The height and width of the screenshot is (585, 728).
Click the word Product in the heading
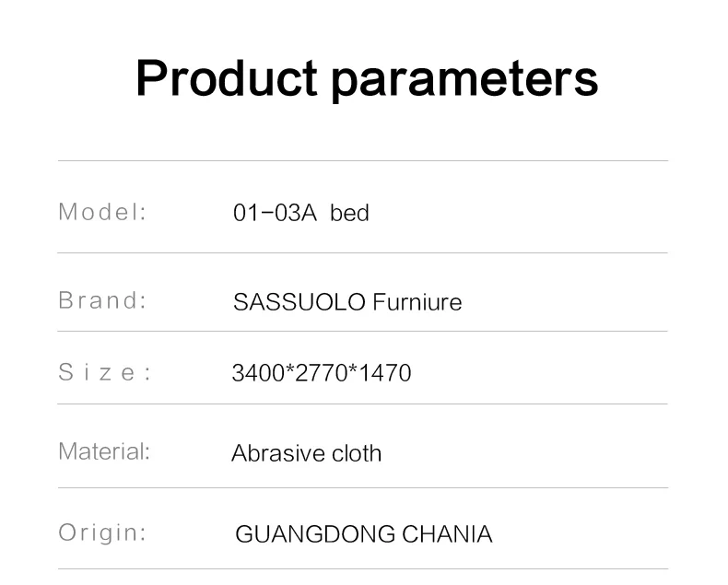point(227,78)
